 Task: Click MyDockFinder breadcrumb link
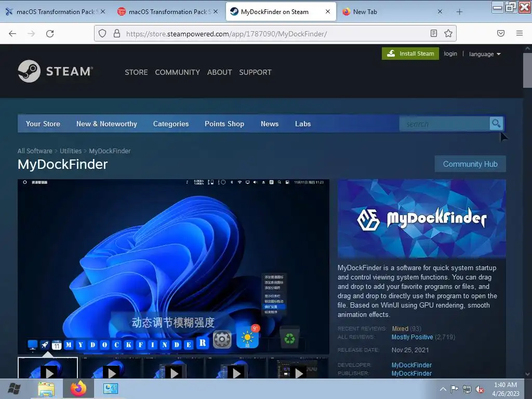pos(110,151)
